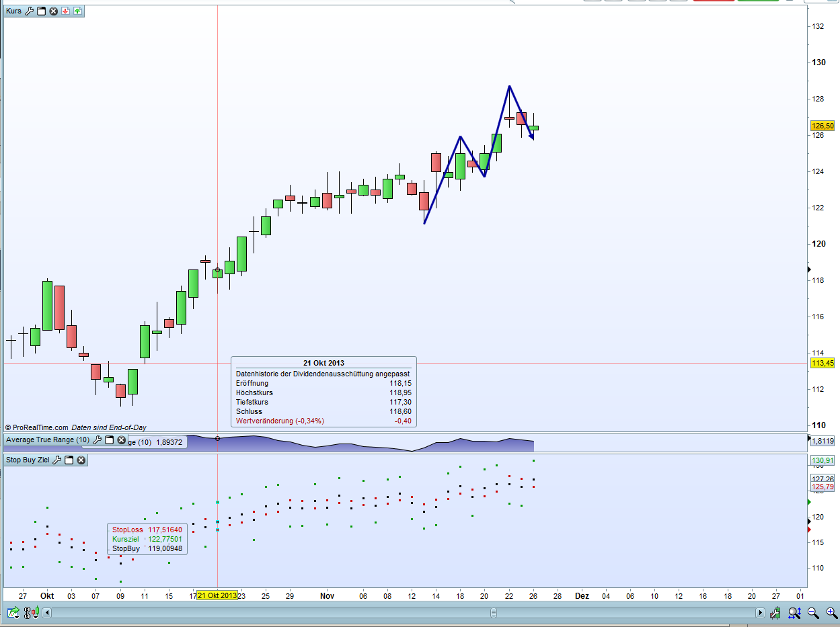
Task: Click the scrollbar right arrow
Action: (761, 613)
